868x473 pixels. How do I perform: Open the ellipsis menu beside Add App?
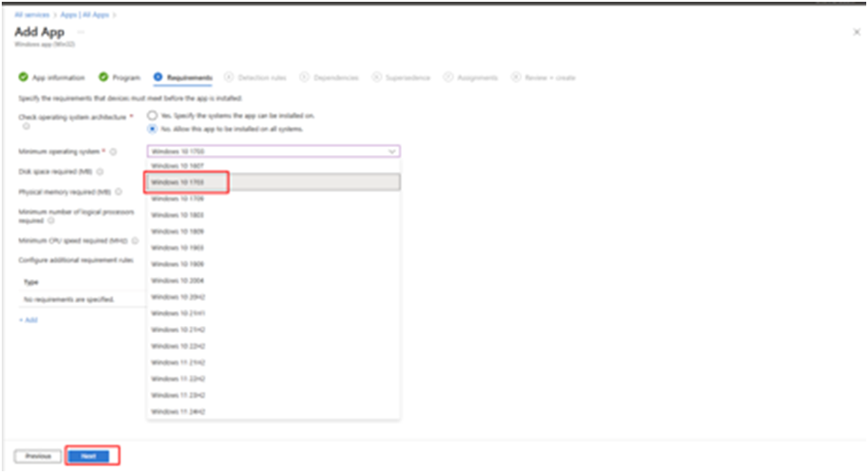pyautogui.click(x=81, y=32)
